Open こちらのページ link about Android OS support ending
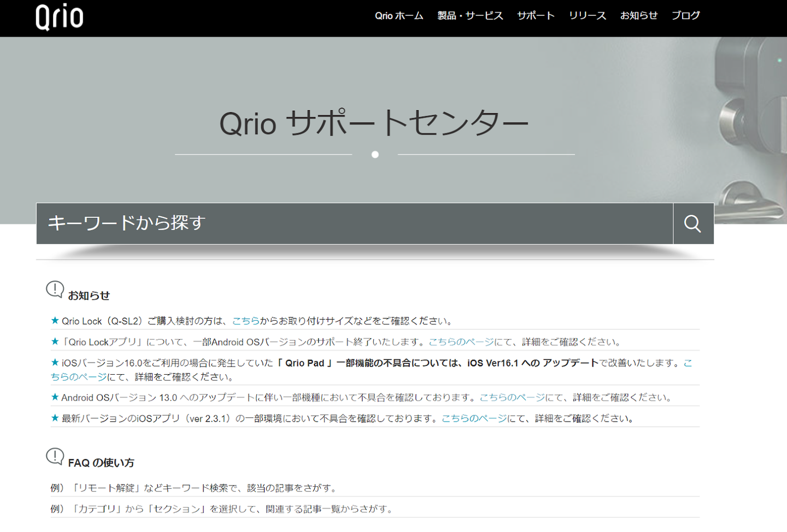The height and width of the screenshot is (532, 787). (461, 342)
